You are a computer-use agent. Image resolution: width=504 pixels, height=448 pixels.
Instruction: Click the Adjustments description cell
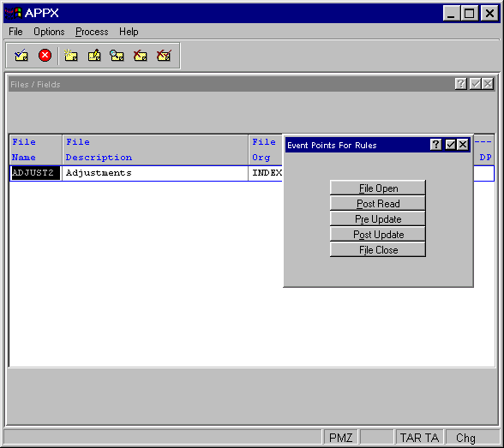click(155, 173)
